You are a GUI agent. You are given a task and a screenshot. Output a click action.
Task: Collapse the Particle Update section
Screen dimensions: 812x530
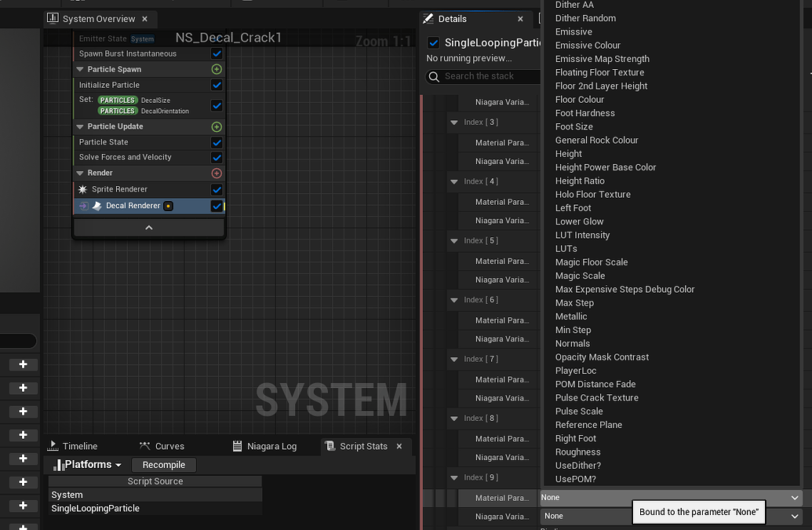coord(81,126)
